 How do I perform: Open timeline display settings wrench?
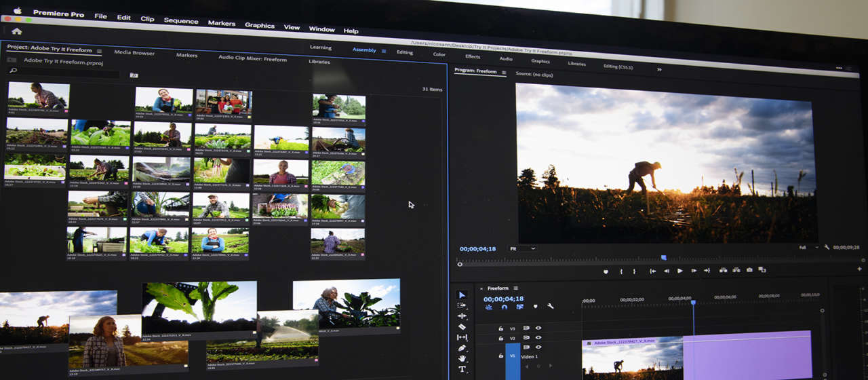click(x=550, y=307)
